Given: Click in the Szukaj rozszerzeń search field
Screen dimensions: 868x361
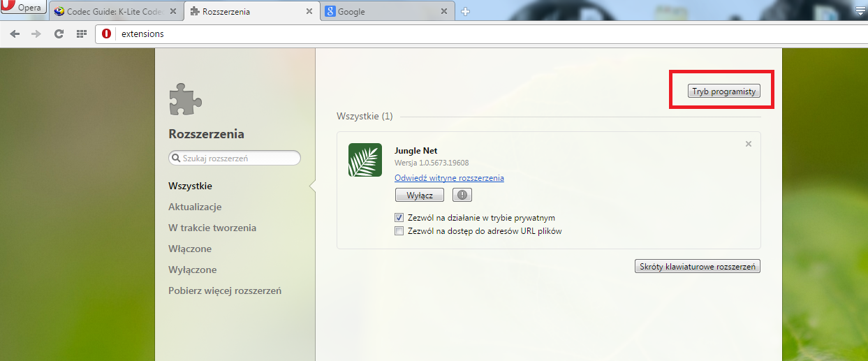Looking at the screenshot, I should (235, 159).
